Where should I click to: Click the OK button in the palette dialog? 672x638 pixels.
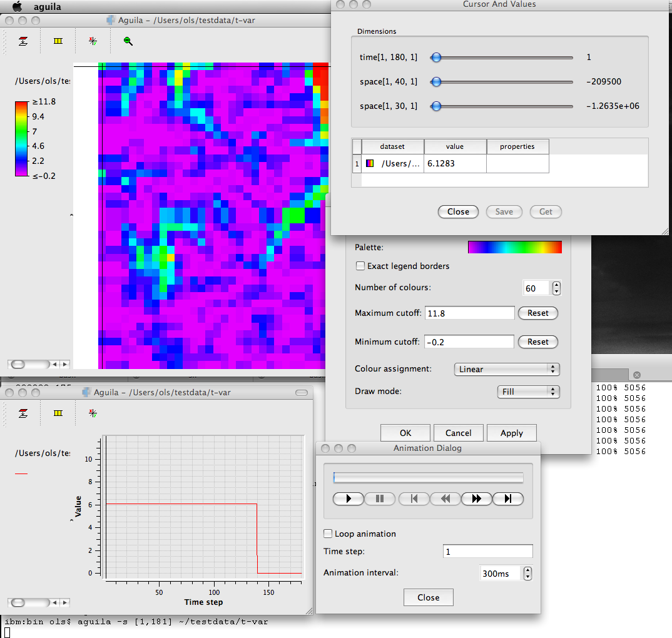(x=405, y=433)
